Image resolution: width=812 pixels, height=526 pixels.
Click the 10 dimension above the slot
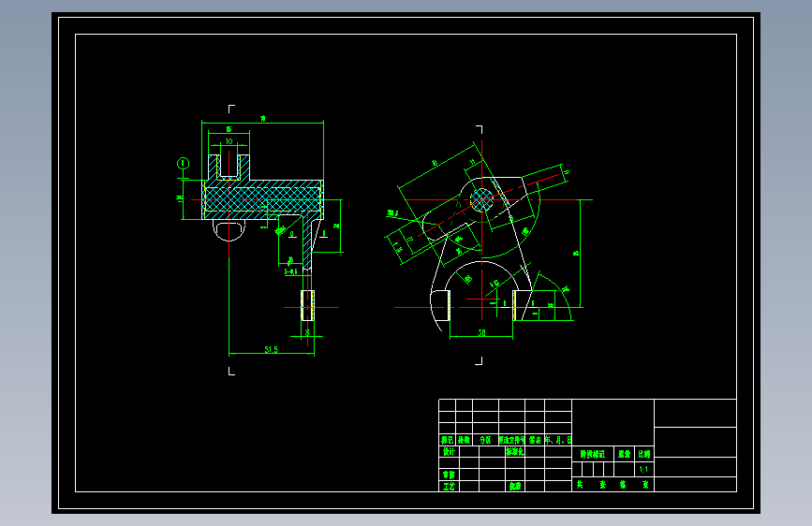[229, 141]
